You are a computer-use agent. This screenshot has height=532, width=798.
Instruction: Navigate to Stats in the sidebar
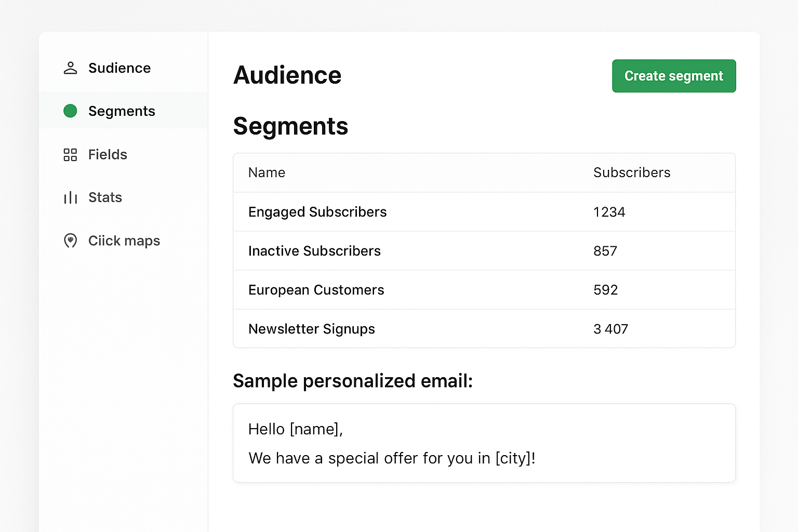coord(105,197)
